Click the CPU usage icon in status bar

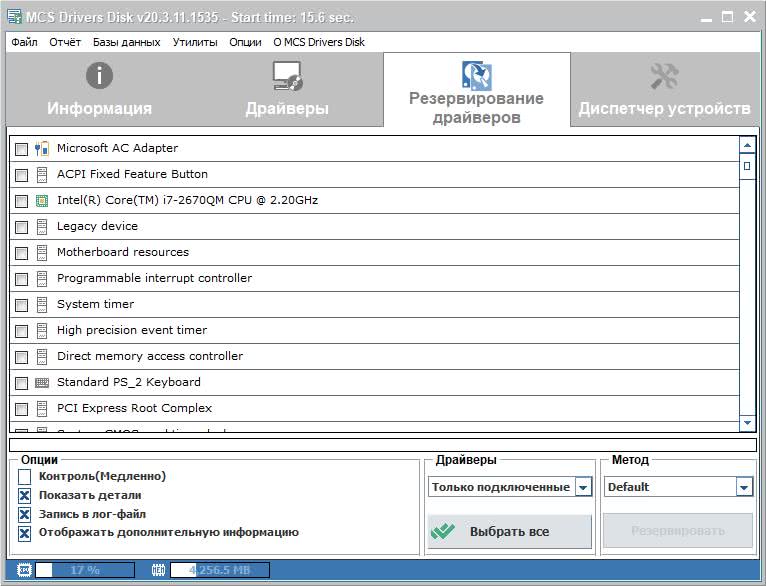(24, 570)
